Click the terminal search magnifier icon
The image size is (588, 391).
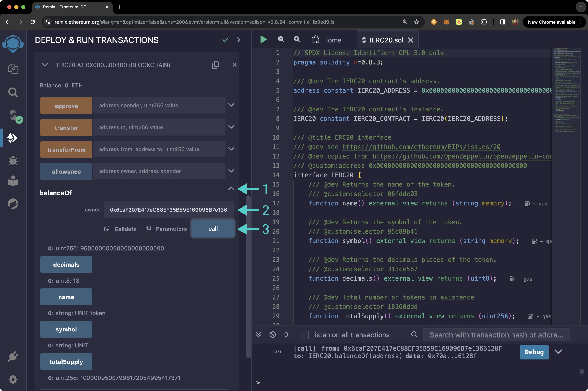[x=414, y=334]
